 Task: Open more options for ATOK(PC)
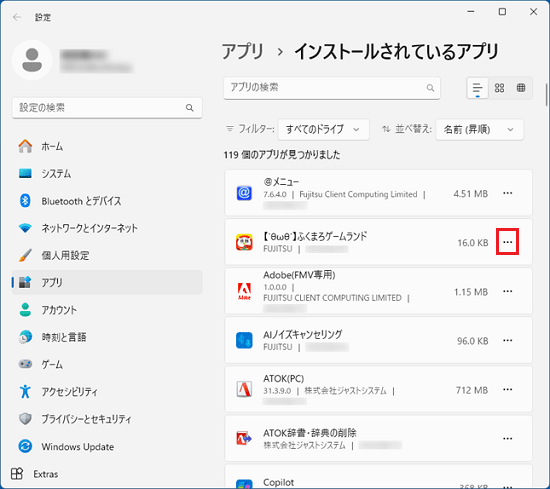pyautogui.click(x=508, y=389)
